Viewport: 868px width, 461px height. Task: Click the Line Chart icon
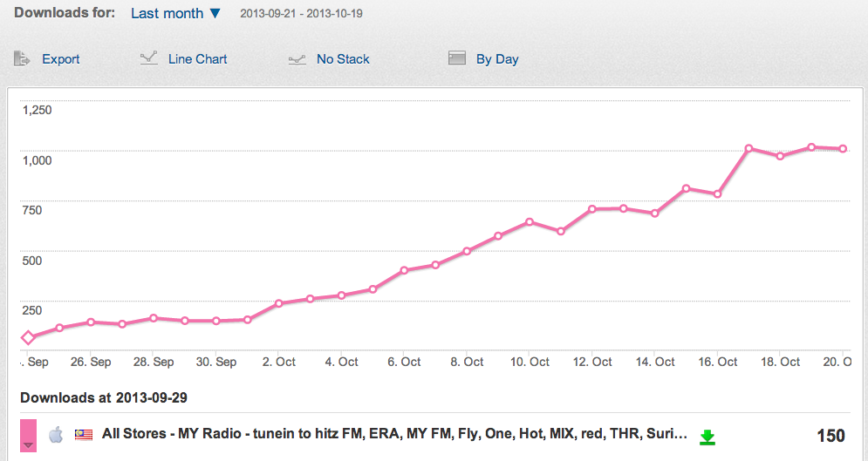[x=149, y=58]
